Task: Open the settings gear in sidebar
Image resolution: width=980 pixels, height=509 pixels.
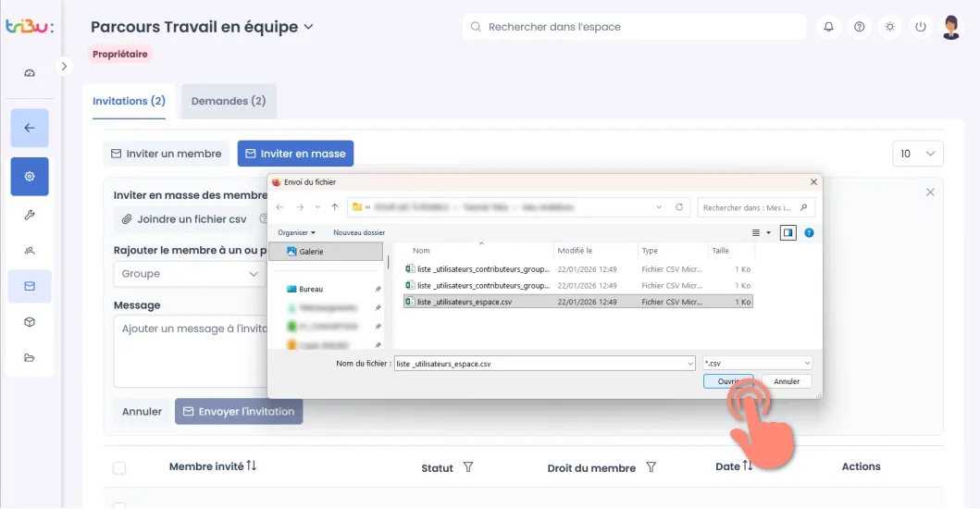Action: point(30,177)
